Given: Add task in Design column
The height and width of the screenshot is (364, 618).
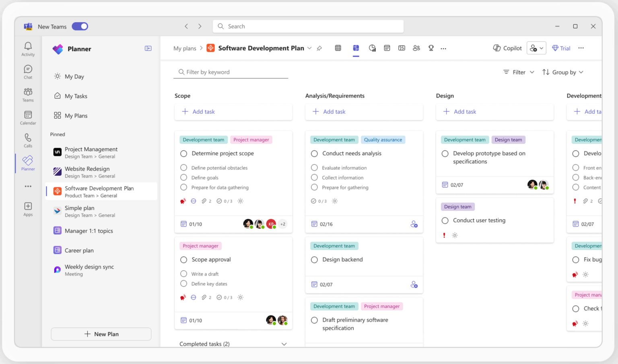Looking at the screenshot, I should point(495,112).
